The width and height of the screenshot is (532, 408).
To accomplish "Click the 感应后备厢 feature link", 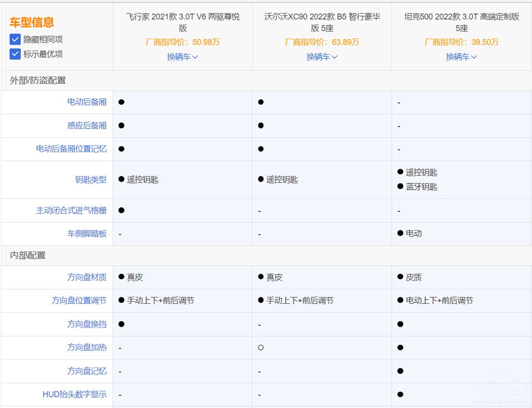I will pyautogui.click(x=87, y=126).
